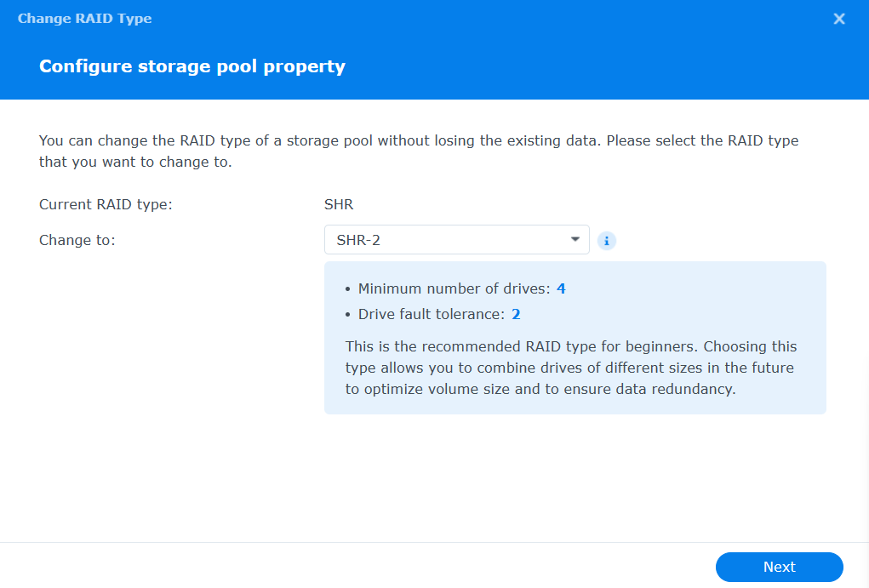Click the light blue RAID description box
The width and height of the screenshot is (869, 588).
(575, 338)
